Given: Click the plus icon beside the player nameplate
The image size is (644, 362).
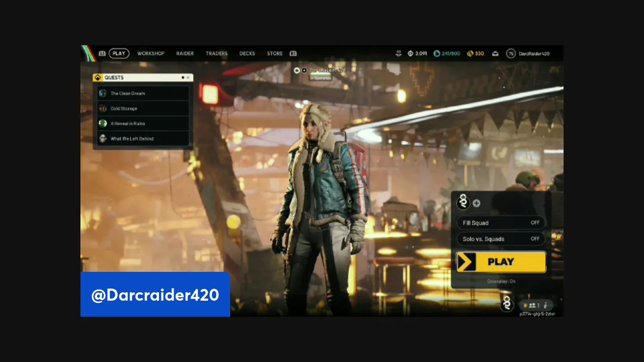Looking at the screenshot, I should click(x=304, y=70).
